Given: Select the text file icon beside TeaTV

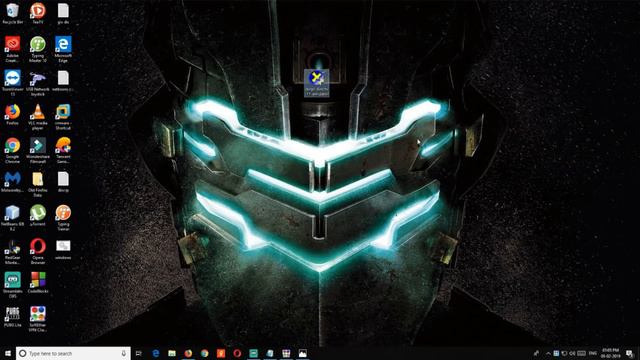Looking at the screenshot, I should pos(63,13).
